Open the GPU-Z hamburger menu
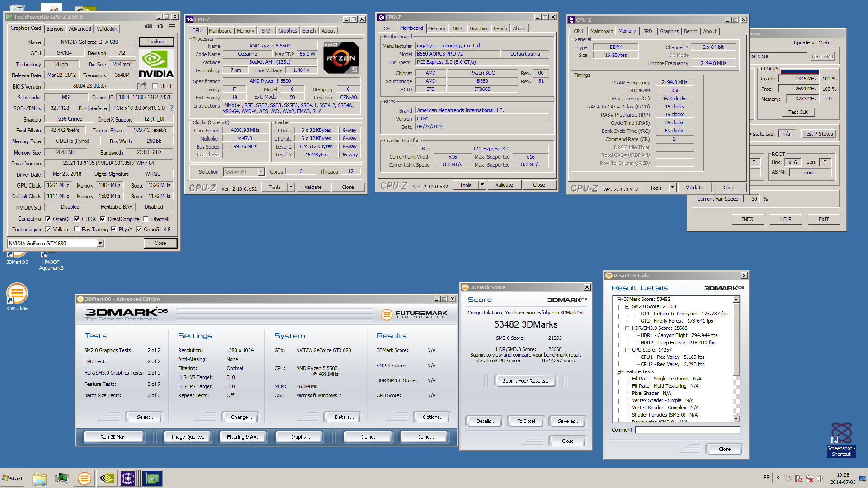This screenshot has height=488, width=868. pos(172,27)
